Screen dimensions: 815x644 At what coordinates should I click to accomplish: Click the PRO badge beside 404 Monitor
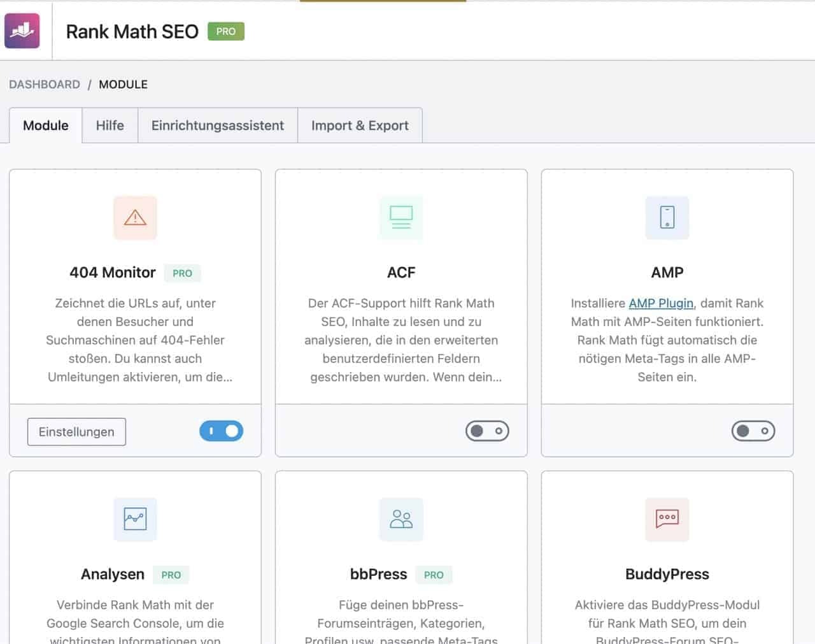pyautogui.click(x=182, y=273)
